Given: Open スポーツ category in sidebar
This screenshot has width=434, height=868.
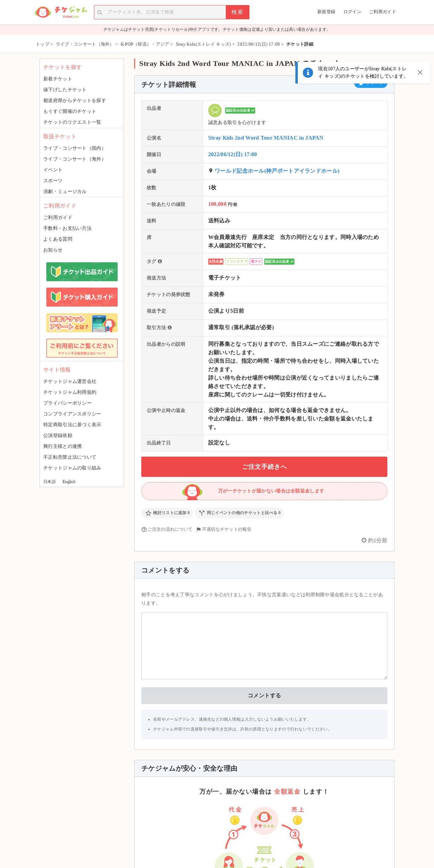Looking at the screenshot, I should 53,180.
